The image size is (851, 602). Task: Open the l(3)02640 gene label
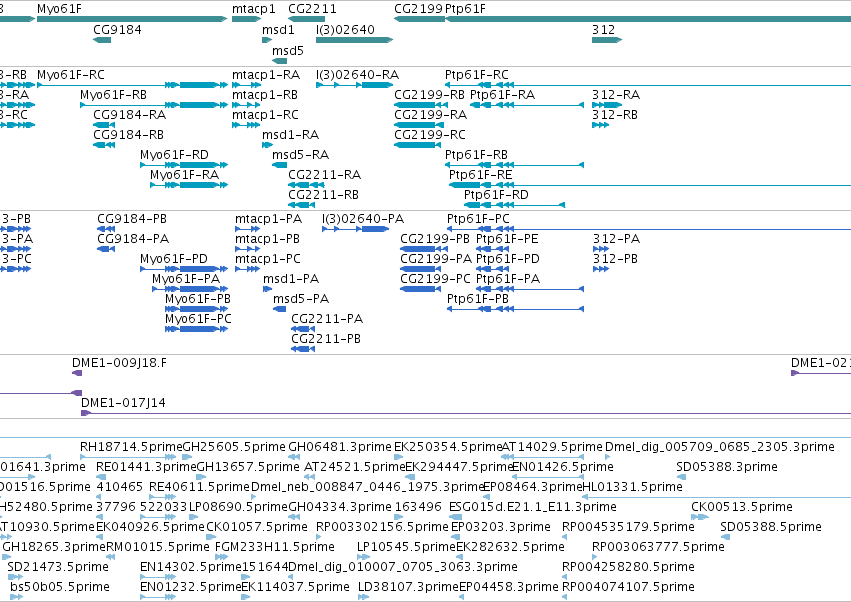click(x=345, y=29)
